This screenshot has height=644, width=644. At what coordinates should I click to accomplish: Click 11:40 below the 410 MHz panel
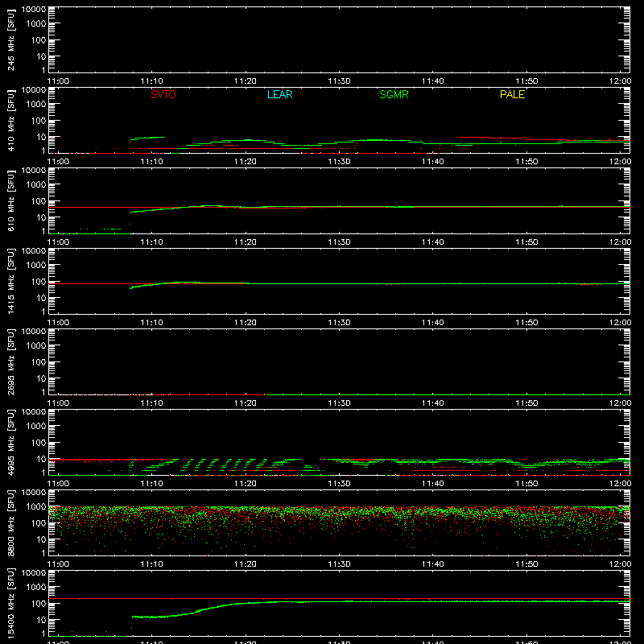coord(433,162)
